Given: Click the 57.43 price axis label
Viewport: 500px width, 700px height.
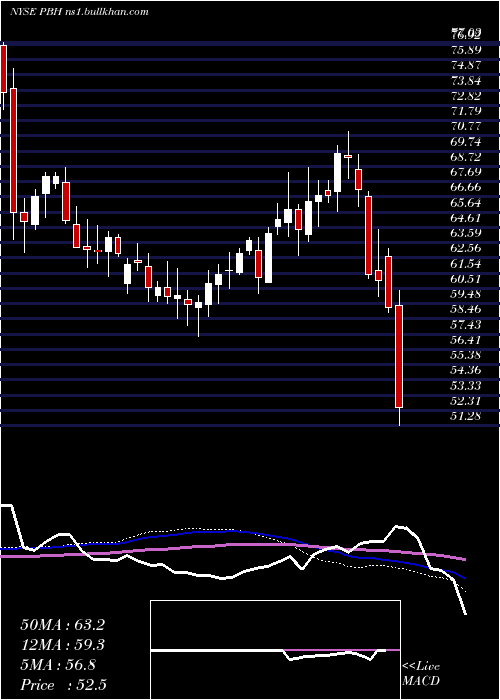Looking at the screenshot, I should pos(466,325).
